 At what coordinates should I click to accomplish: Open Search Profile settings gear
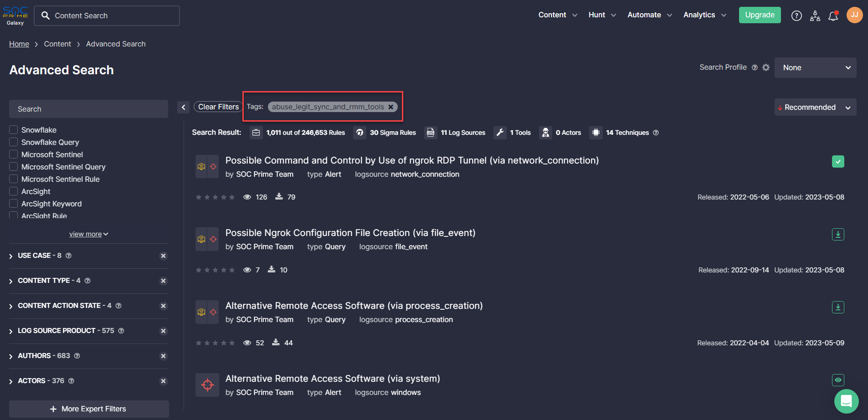coord(766,67)
